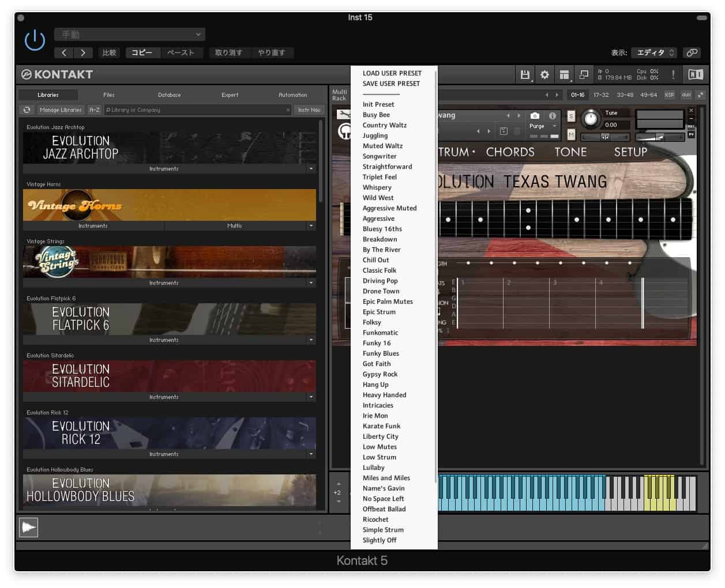Expand Evolution Flatpick 6 Instruments arrow
The height and width of the screenshot is (588, 725).
pos(311,340)
